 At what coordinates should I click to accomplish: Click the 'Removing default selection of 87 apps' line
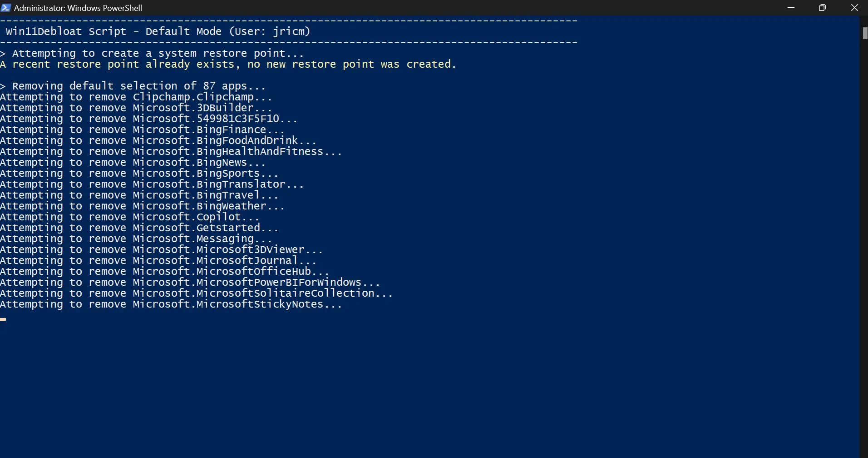click(x=133, y=86)
